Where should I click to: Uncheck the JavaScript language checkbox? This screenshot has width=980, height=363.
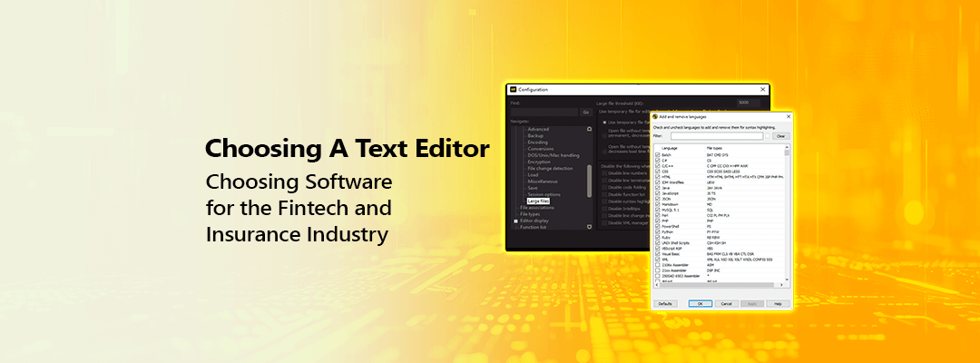(658, 193)
